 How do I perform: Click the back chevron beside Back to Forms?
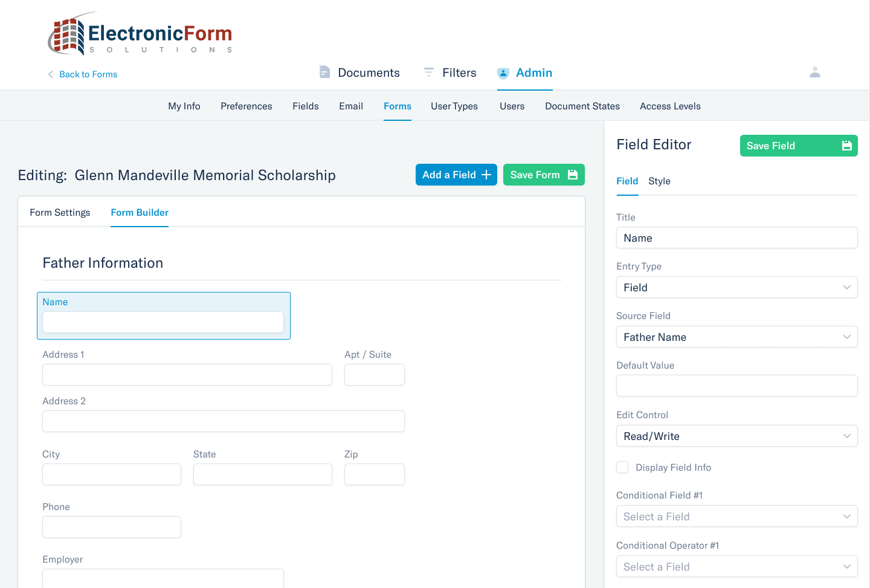(x=50, y=74)
